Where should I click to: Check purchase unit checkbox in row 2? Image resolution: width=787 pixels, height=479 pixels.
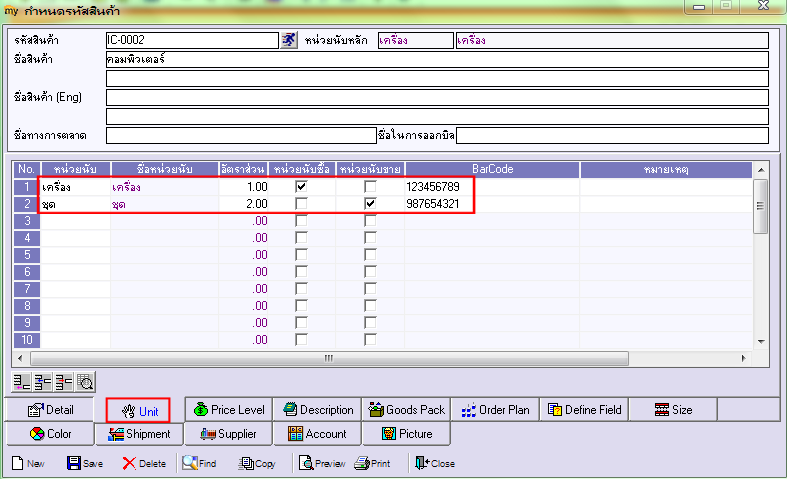coord(301,204)
